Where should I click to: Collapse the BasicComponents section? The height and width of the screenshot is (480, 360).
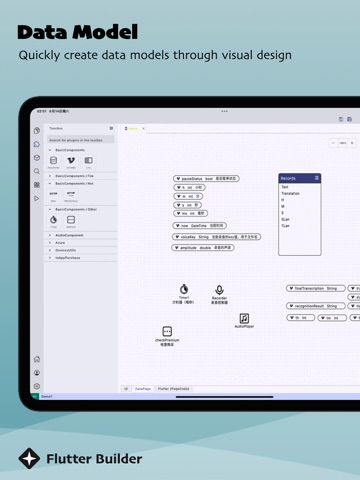(81, 150)
